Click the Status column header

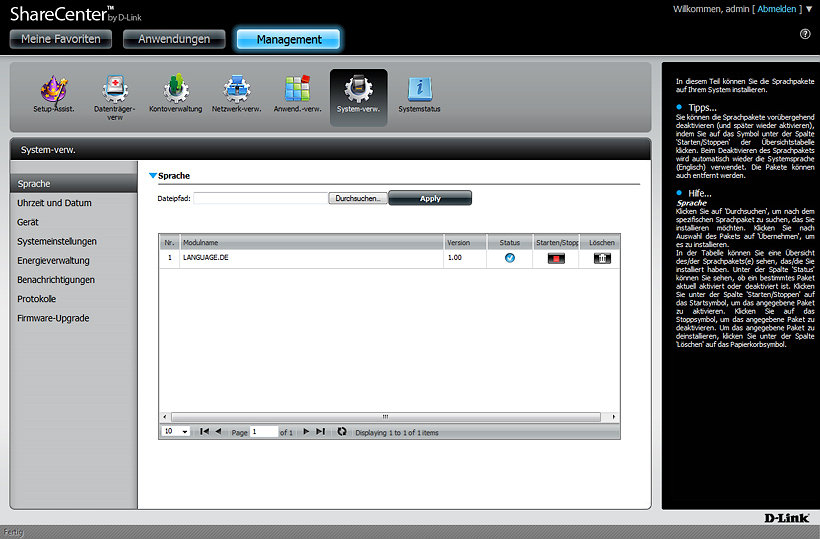509,243
